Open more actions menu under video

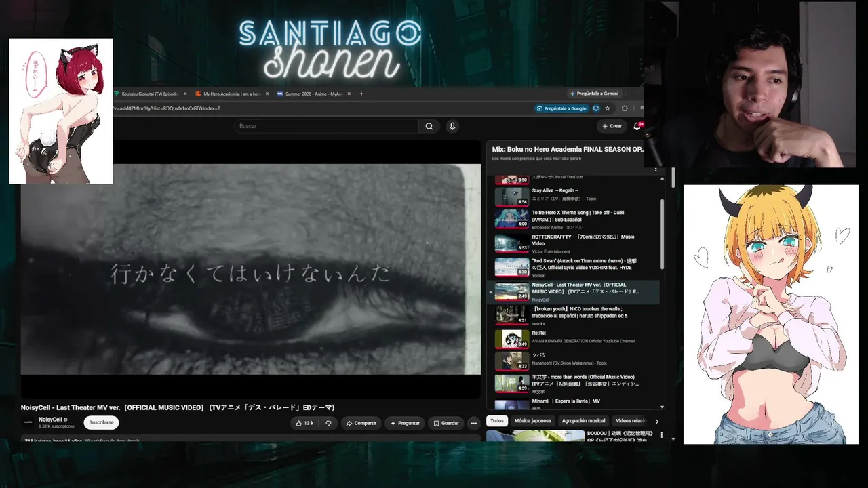tap(474, 423)
